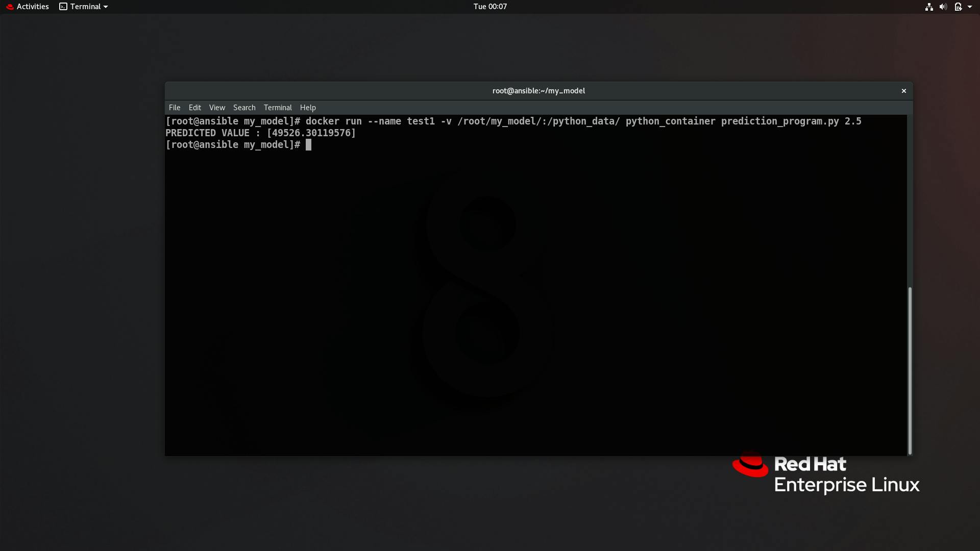Click the Terminal icon in top bar
Screen dimensions: 980x551
point(63,7)
